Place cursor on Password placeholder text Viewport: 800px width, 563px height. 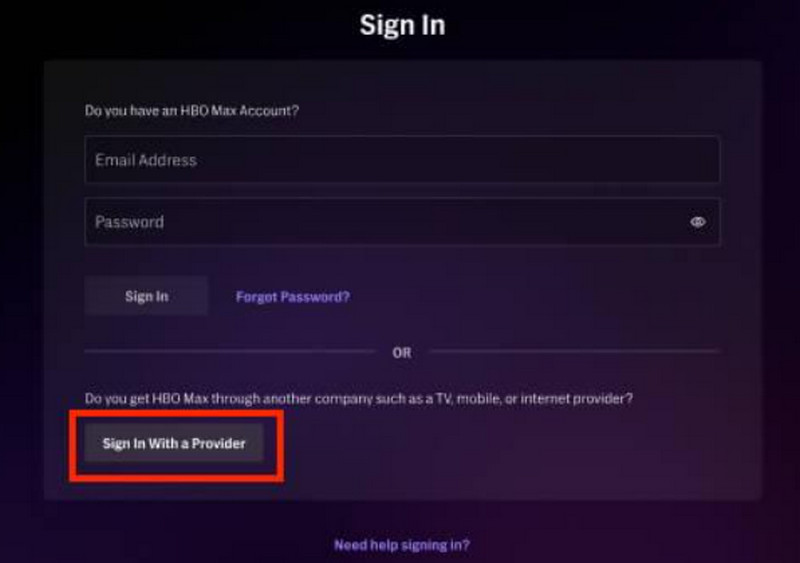(x=130, y=222)
